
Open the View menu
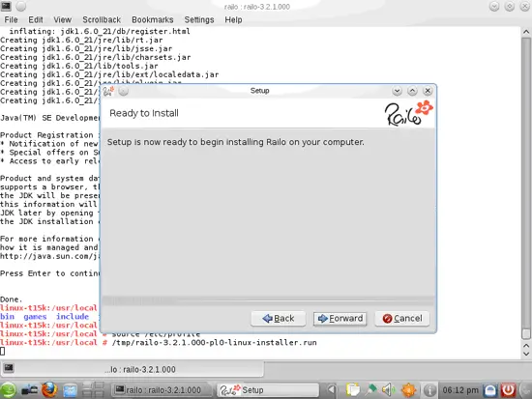(x=63, y=19)
